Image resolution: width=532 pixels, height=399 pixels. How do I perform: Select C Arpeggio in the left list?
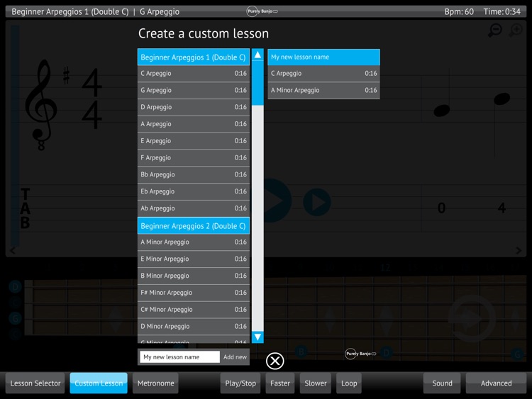194,74
